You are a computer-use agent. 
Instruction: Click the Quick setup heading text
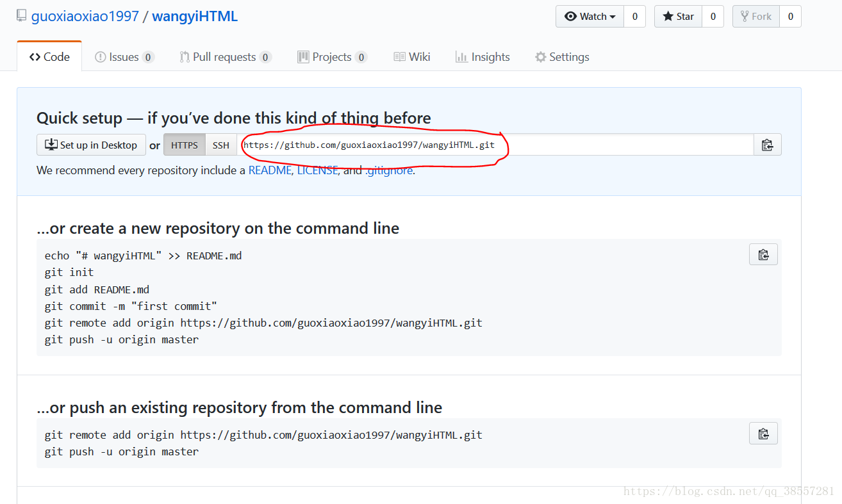coord(234,118)
